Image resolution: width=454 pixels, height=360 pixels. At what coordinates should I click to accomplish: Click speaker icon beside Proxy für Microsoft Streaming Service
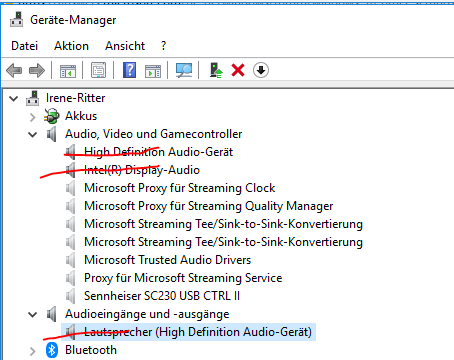point(71,278)
